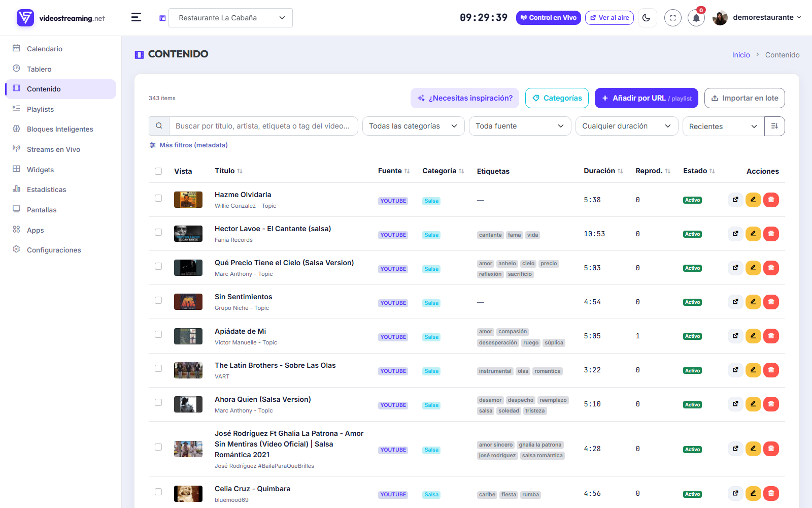
Task: Click the sort order icon beside Recientes
Action: (774, 126)
